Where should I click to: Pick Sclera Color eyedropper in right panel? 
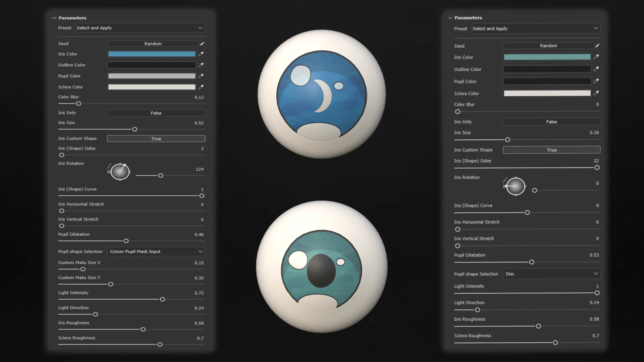596,93
